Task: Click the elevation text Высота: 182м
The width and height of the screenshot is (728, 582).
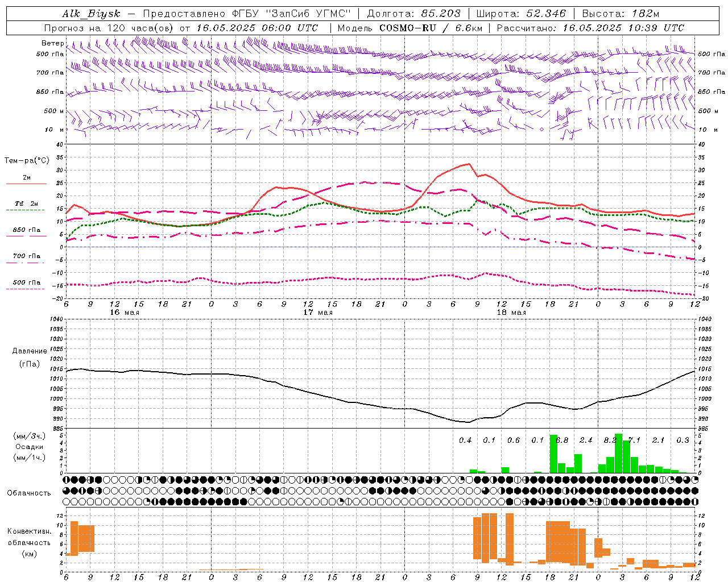Action: click(x=621, y=14)
